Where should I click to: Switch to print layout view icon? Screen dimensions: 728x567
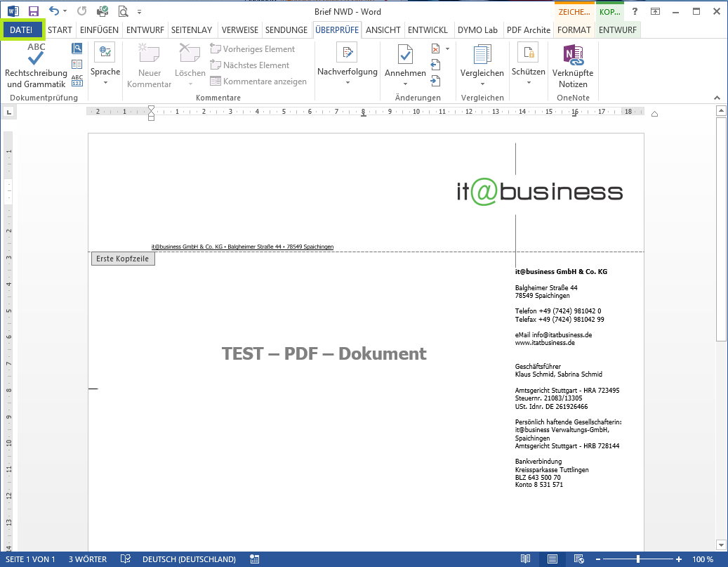(x=552, y=559)
